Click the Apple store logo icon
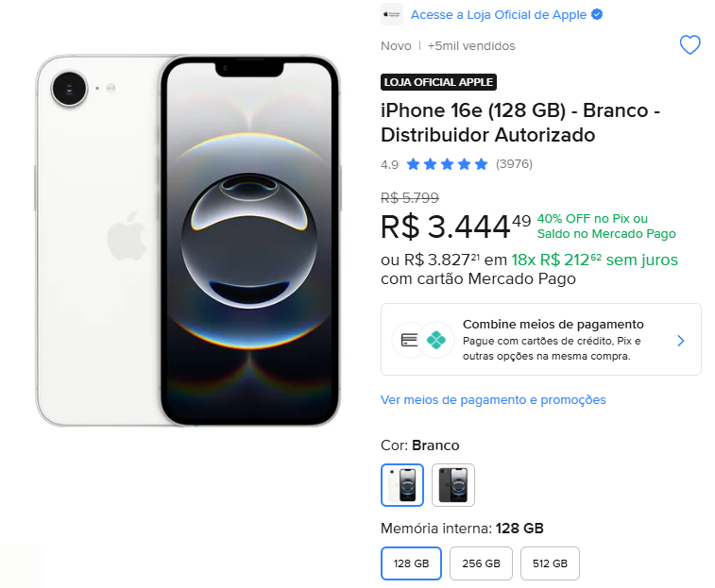715x588 pixels. 392,15
